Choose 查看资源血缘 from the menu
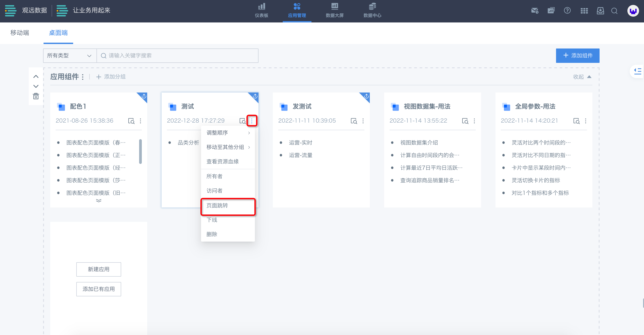The width and height of the screenshot is (644, 335). coord(228,162)
